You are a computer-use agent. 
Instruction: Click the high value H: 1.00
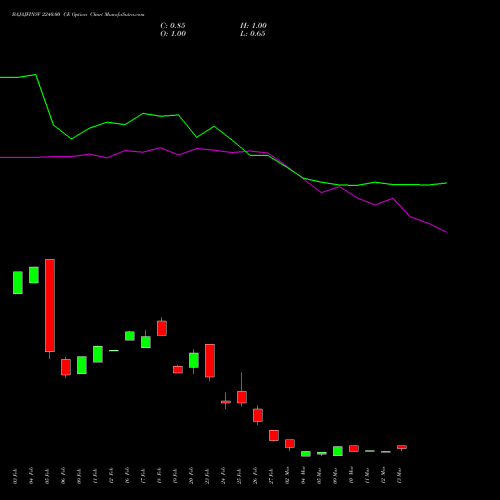pos(253,26)
